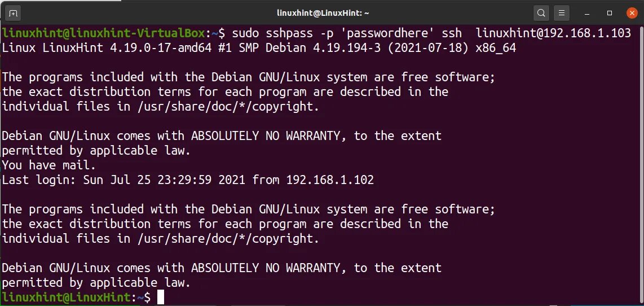Maximize the terminal window
This screenshot has width=644, height=306.
coord(610,12)
